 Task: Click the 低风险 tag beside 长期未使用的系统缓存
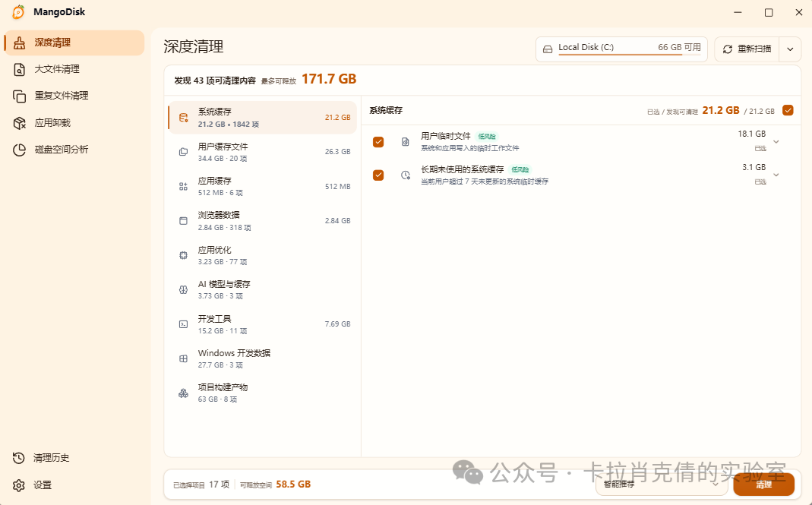[520, 170]
